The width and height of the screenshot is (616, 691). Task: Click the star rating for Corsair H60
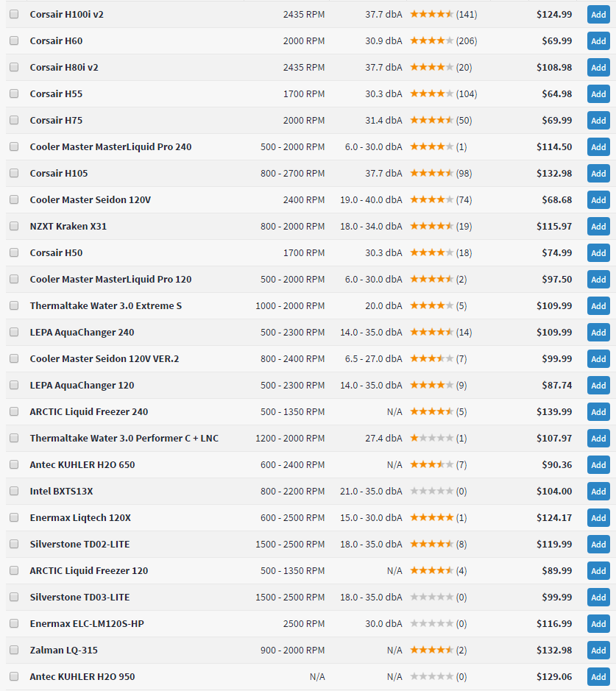pos(431,40)
